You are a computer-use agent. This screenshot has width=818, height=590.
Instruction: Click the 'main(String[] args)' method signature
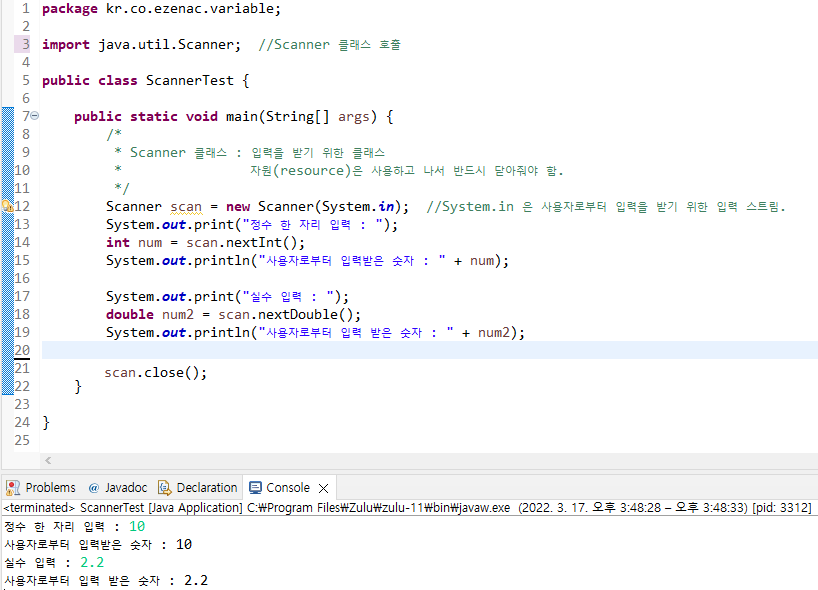(301, 116)
